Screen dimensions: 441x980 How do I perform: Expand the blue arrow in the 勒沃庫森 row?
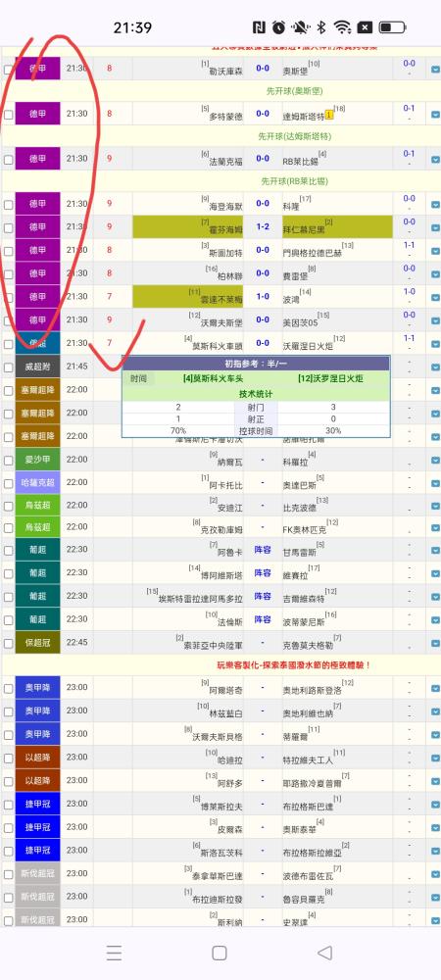tap(435, 70)
